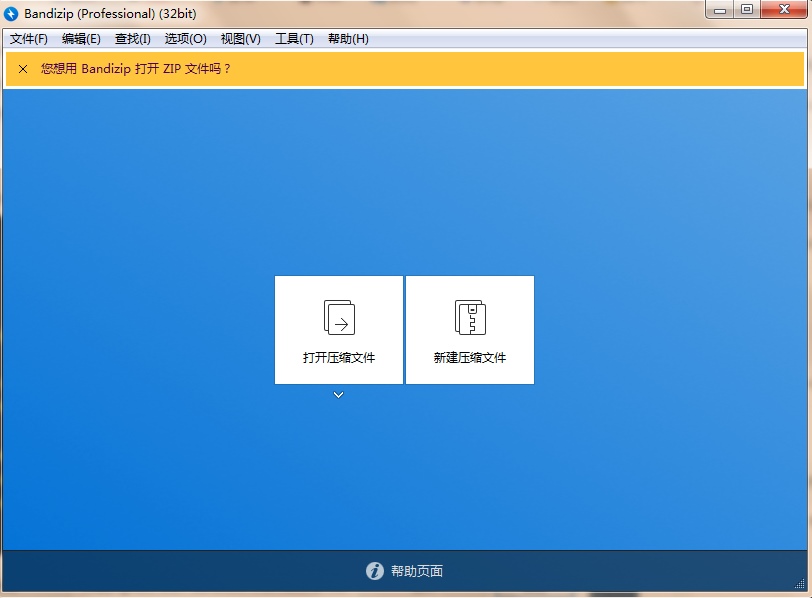Open the 编辑(E) menu

(81, 39)
